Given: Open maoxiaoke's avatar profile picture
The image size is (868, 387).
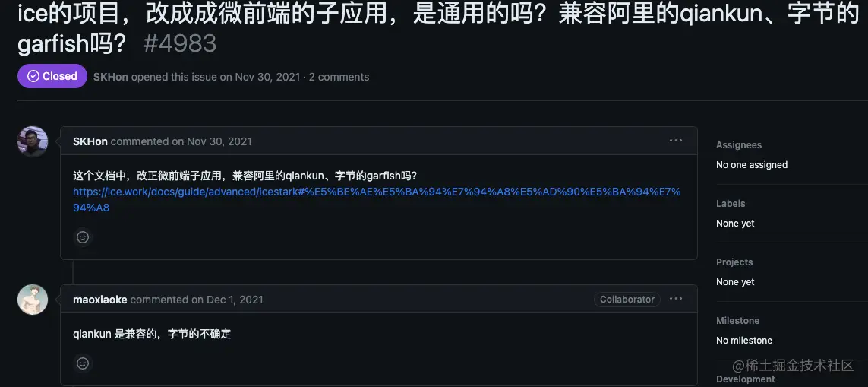Looking at the screenshot, I should click(x=33, y=300).
